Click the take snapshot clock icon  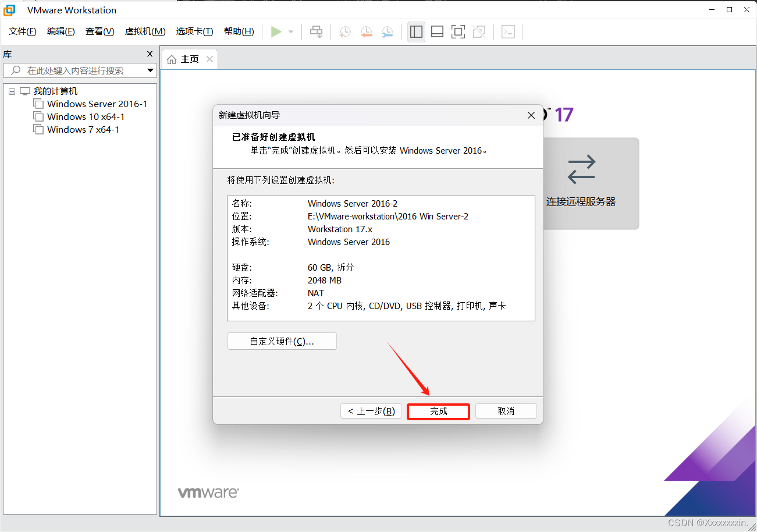(x=345, y=31)
